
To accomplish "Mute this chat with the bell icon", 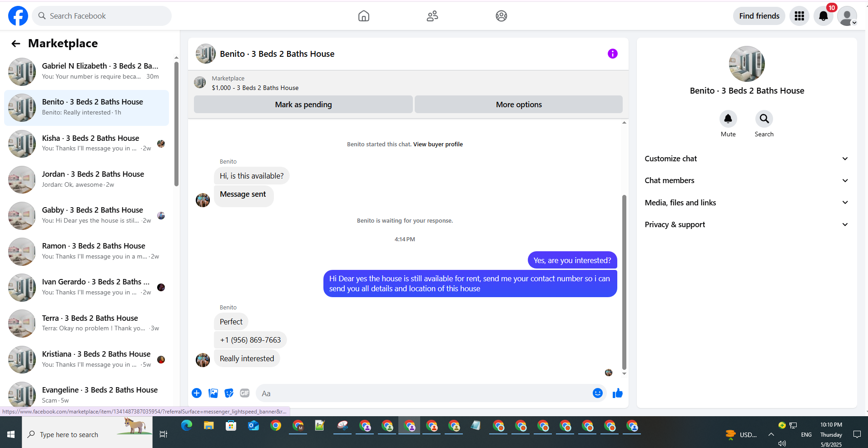I will (x=728, y=119).
